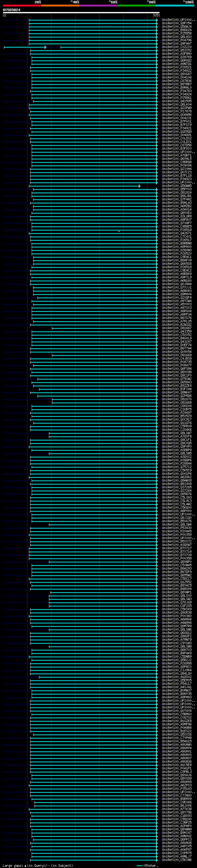Click the short alignment arrowhead for C0Z2I0
Screen dimensions: 197x868
pos(45,47)
